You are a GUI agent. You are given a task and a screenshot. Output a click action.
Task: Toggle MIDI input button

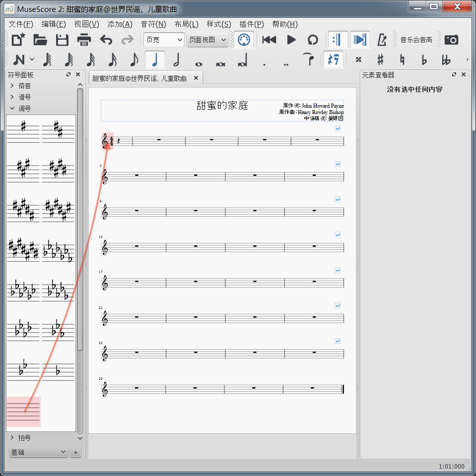(243, 40)
